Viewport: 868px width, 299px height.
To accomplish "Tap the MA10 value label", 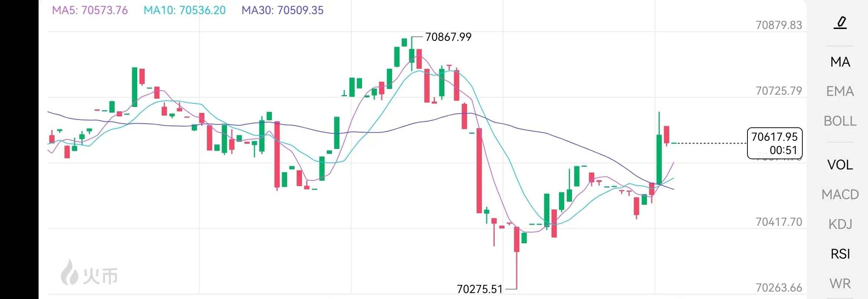I will point(184,10).
